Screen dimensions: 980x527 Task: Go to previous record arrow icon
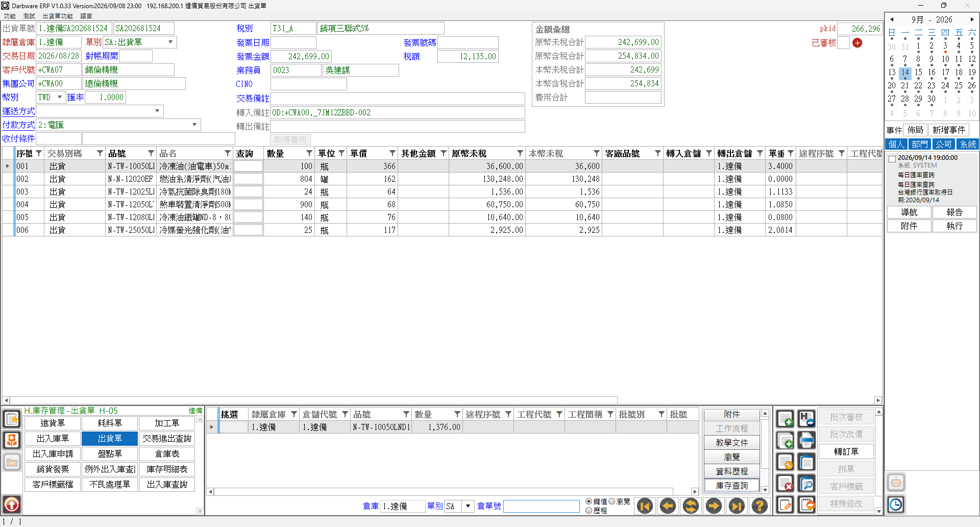pos(668,506)
